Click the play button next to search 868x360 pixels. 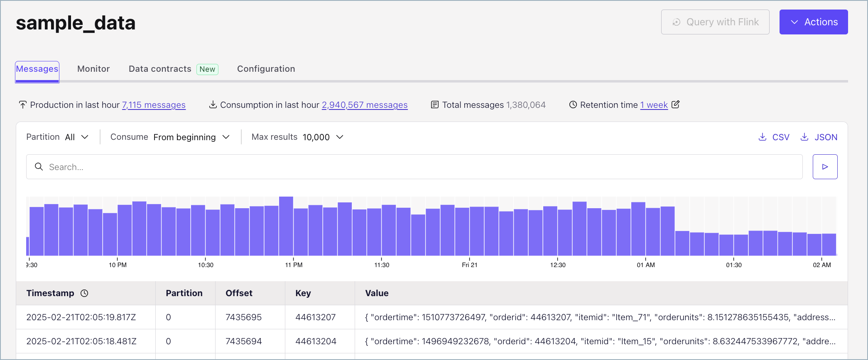pyautogui.click(x=825, y=167)
